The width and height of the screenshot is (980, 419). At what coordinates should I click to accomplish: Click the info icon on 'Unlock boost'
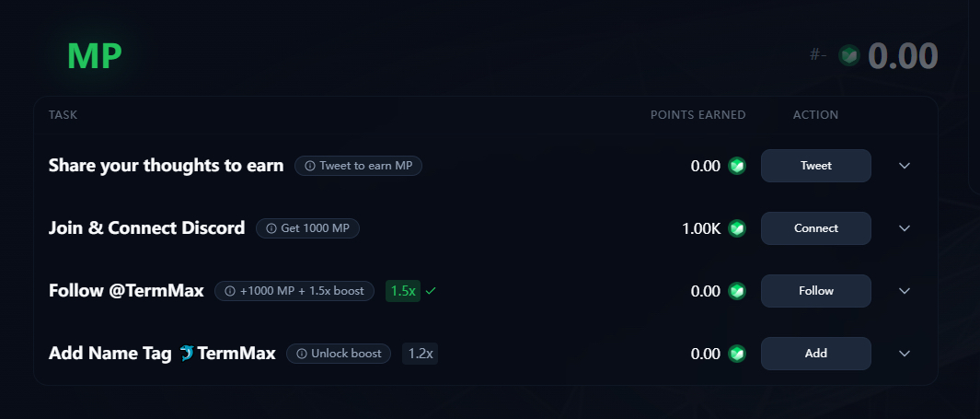(301, 354)
